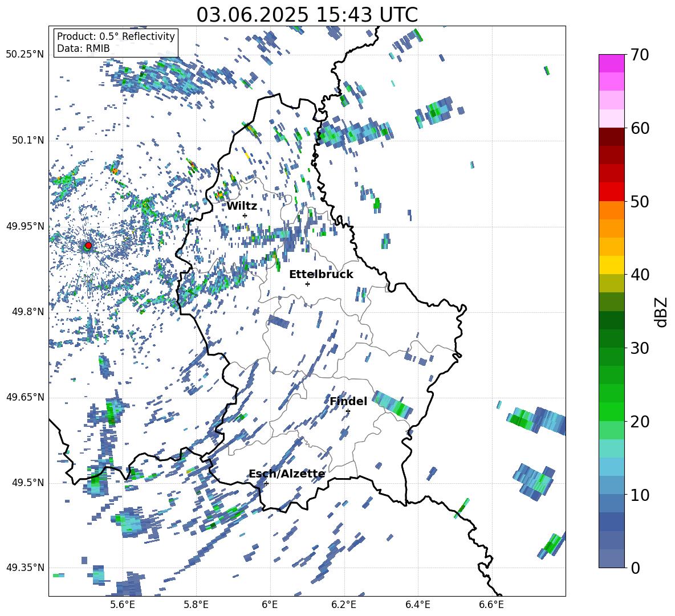Click the 5.8°E longitude label
The height and width of the screenshot is (616, 675).
coord(196,605)
